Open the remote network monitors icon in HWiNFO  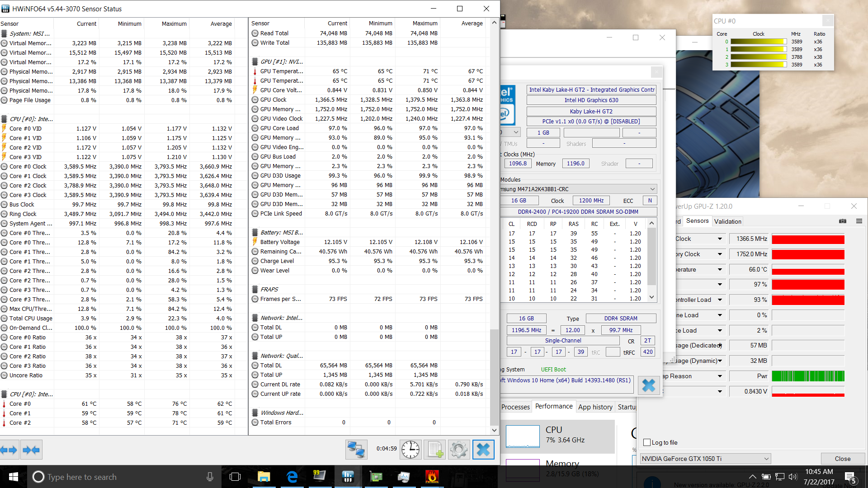[x=356, y=450]
